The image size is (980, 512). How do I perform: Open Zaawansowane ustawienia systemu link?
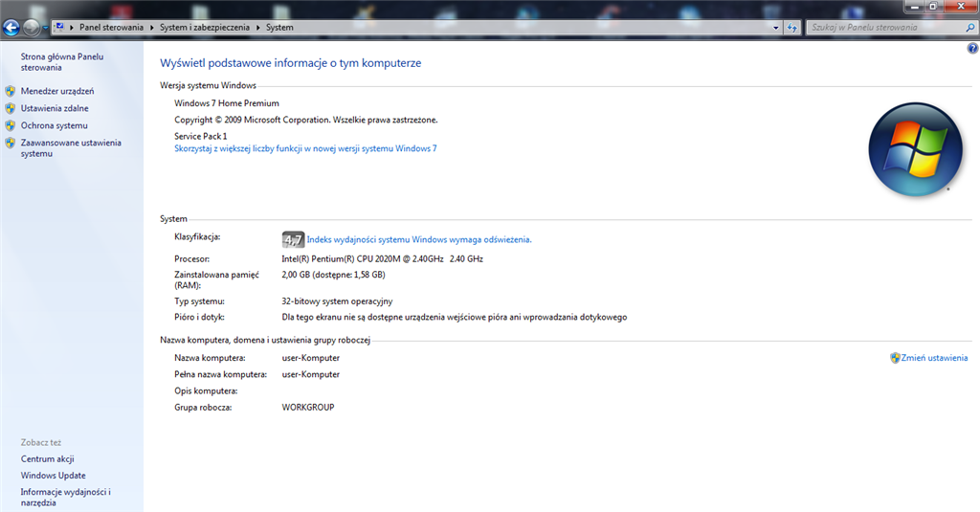71,148
